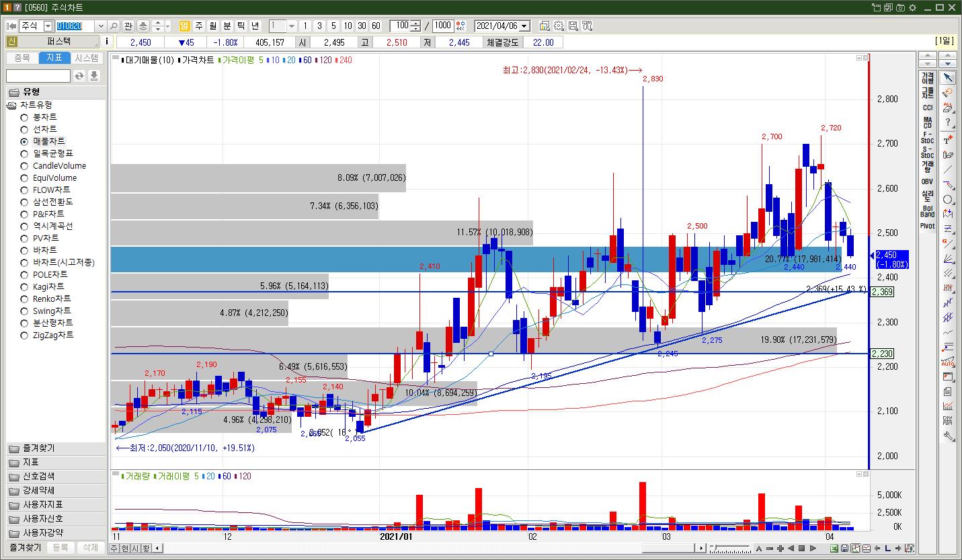Expand the 즐겨찾기 folder section
The height and width of the screenshot is (560, 962).
[56, 448]
